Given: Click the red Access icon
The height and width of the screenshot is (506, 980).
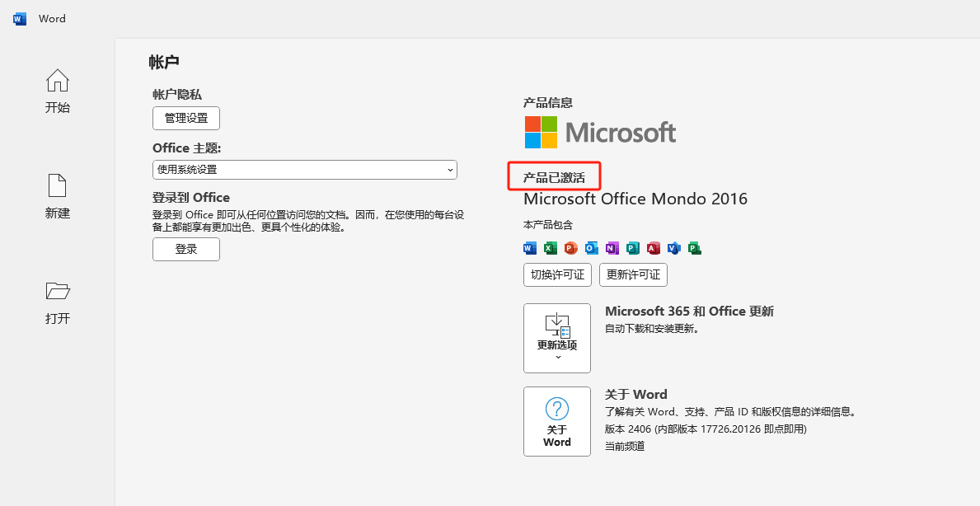Looking at the screenshot, I should (x=653, y=248).
